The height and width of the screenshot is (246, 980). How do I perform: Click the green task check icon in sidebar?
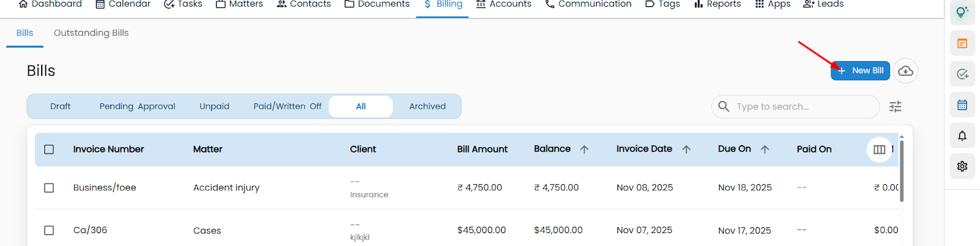(x=962, y=74)
